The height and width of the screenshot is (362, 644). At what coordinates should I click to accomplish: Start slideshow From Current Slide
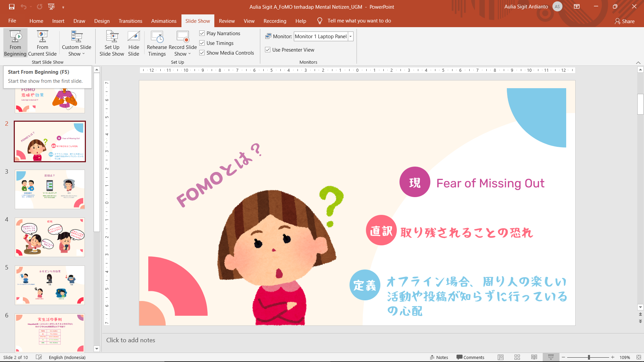(x=42, y=43)
